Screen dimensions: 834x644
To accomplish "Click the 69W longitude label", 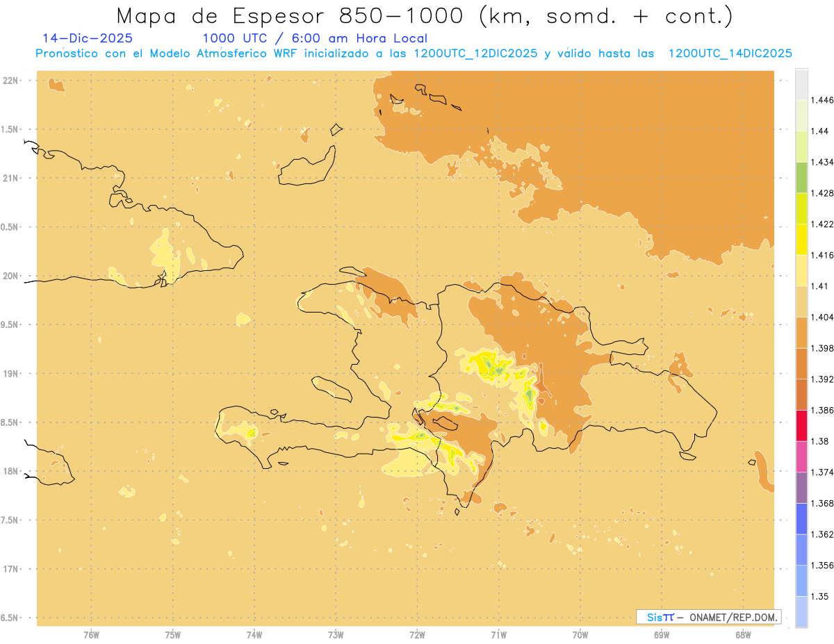I will coord(662,635).
